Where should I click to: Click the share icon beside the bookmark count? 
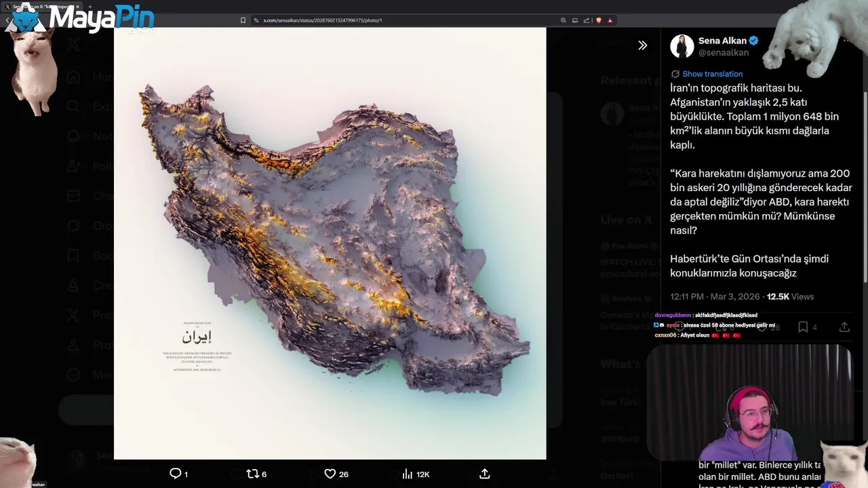844,327
